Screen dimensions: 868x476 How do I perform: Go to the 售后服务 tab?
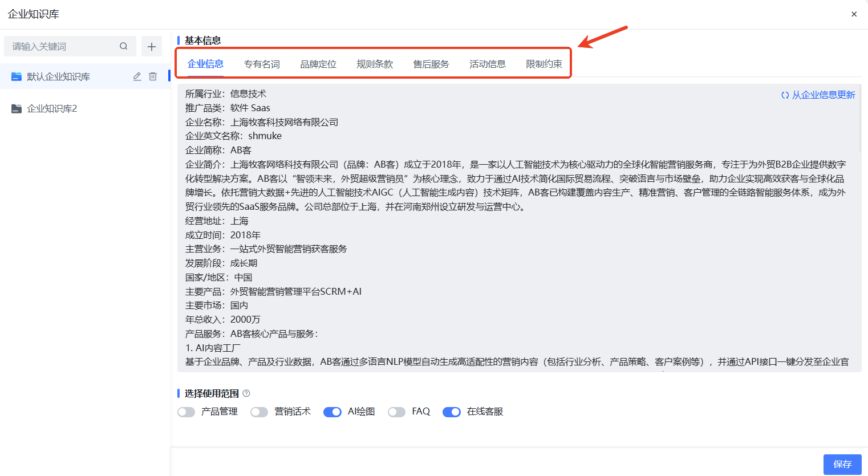(x=431, y=64)
